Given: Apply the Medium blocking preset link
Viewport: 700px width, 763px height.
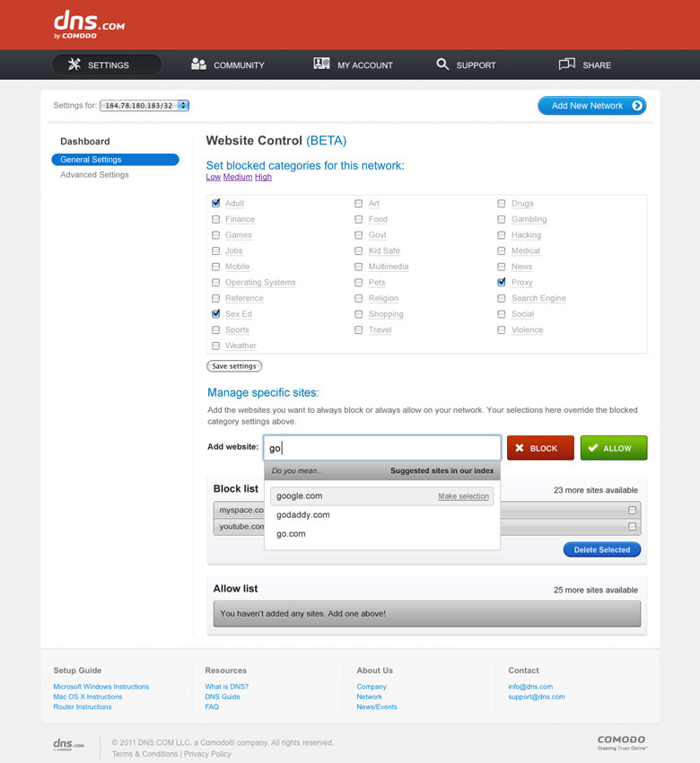Looking at the screenshot, I should [238, 177].
